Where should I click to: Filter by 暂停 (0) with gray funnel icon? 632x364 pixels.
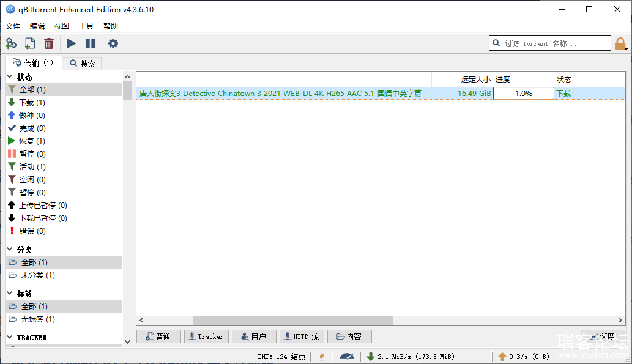pos(64,192)
